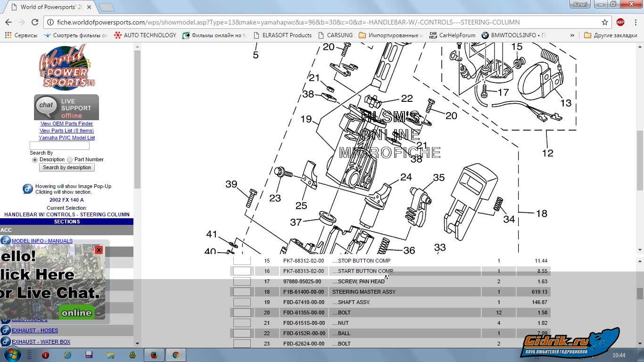The image size is (644, 362).
Task: Click the gear icon beside Exhaust - Hoses
Action: point(6,330)
